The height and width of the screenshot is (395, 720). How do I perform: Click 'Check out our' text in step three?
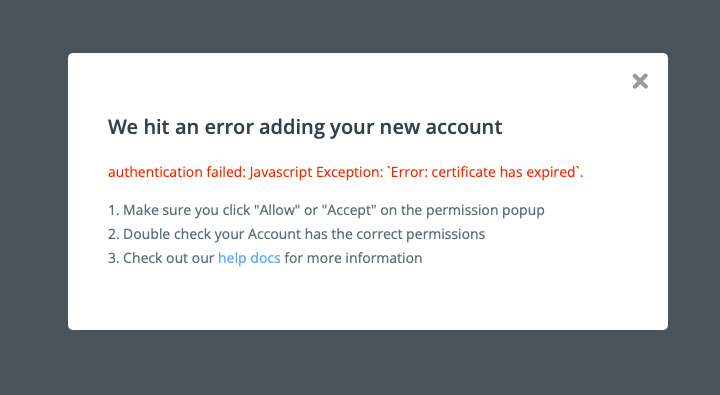click(169, 258)
